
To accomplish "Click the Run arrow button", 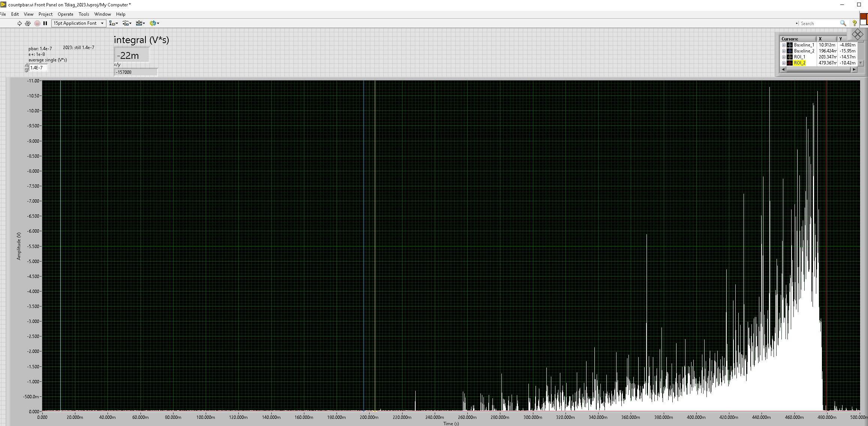I will pyautogui.click(x=19, y=23).
